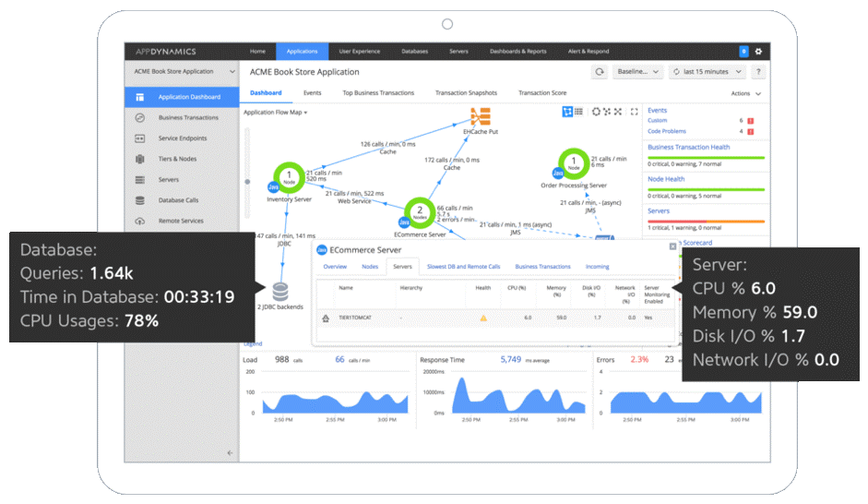Go to Service Endpoints in sidebar
The image size is (868, 504).
tap(182, 138)
